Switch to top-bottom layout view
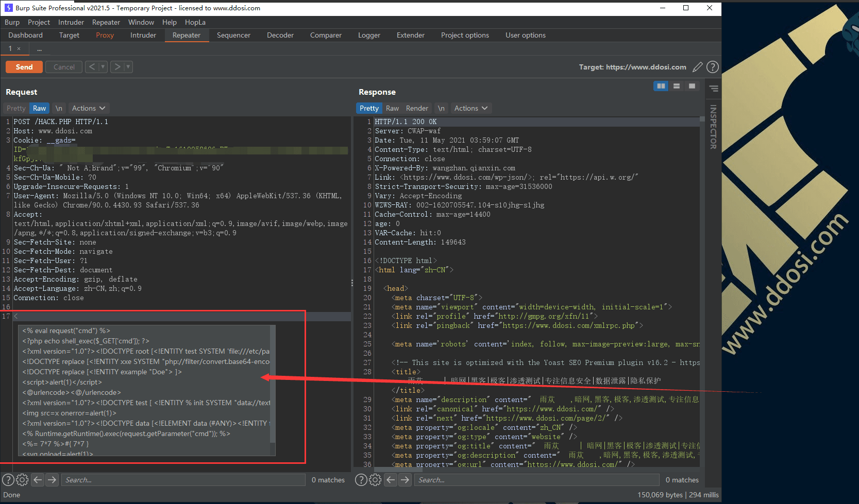The height and width of the screenshot is (504, 859). point(677,86)
